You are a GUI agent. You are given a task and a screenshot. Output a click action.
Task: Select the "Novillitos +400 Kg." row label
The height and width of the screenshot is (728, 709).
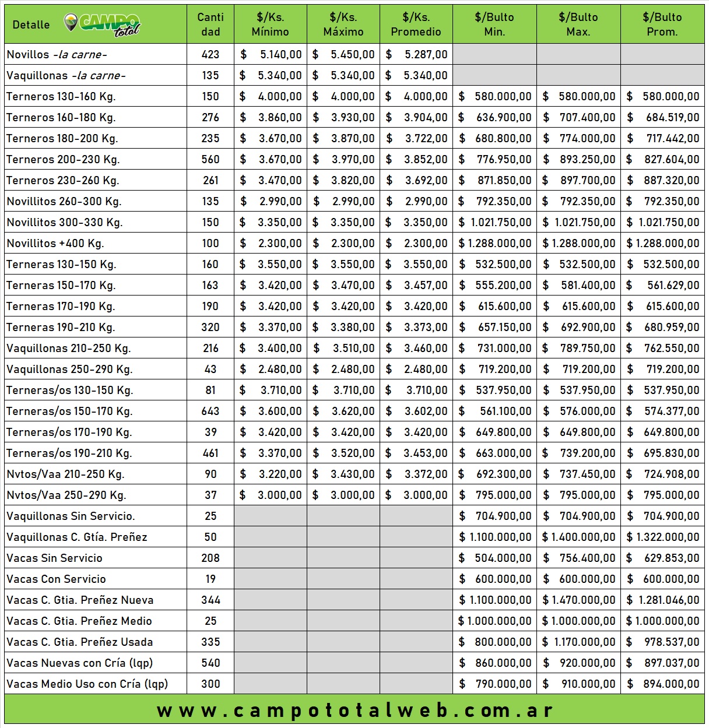point(55,244)
